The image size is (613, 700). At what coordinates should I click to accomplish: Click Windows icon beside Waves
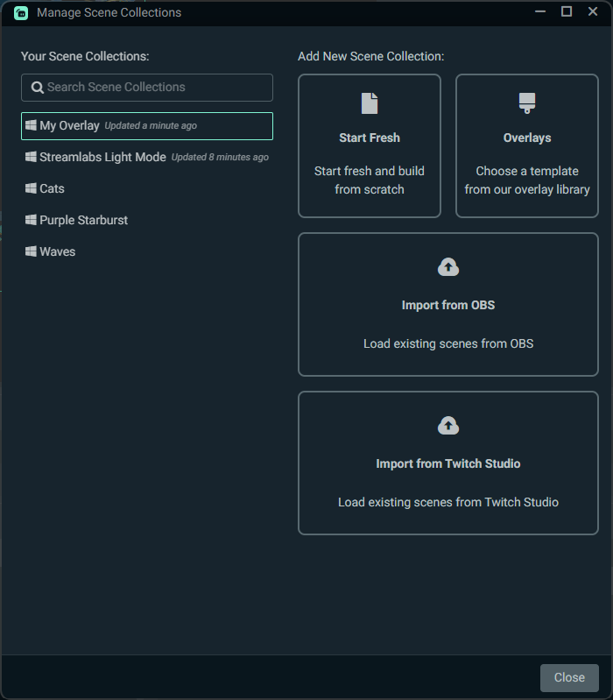[x=31, y=251]
